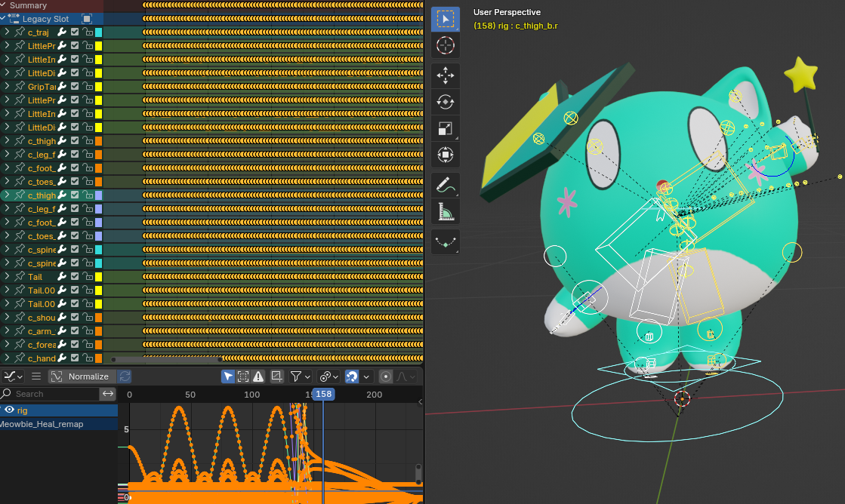This screenshot has height=504, width=845.
Task: Click the wrench icon on Tail channel
Action: (x=62, y=276)
